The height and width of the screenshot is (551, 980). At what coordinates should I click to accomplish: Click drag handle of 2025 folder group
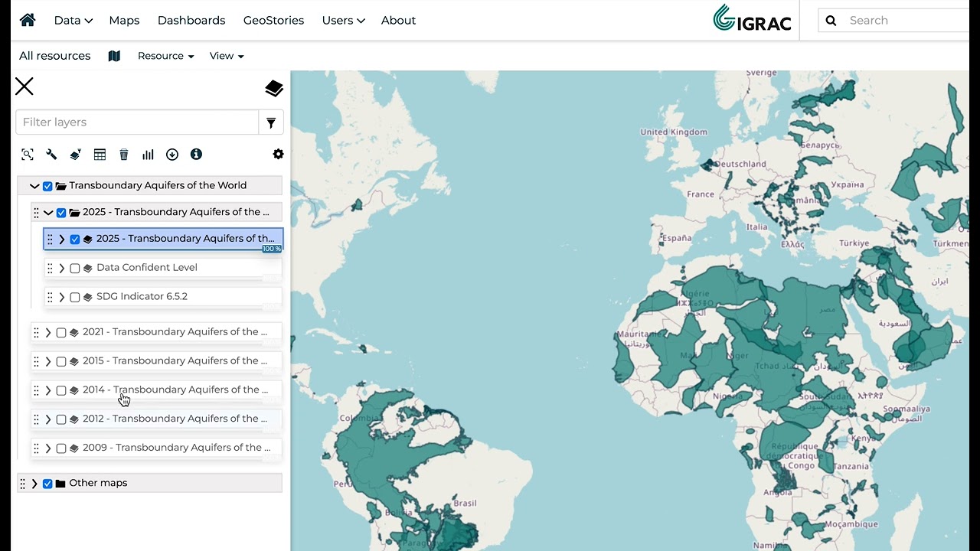click(x=36, y=213)
